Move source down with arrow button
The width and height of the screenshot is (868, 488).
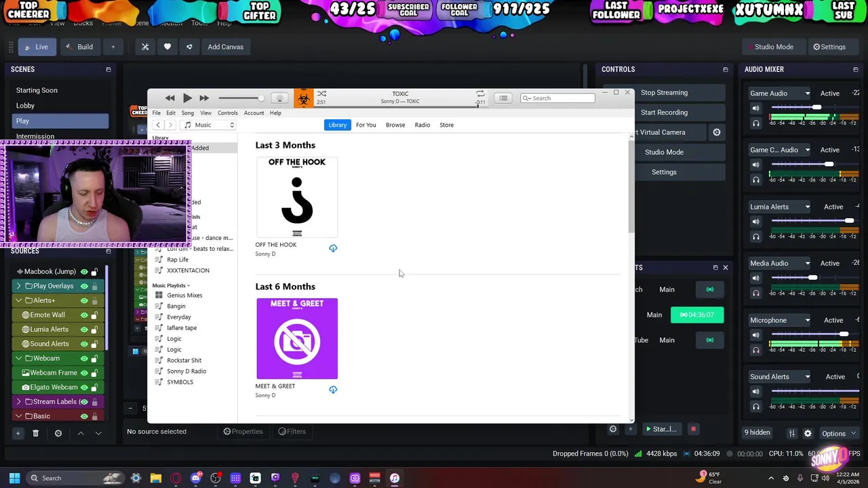98,433
